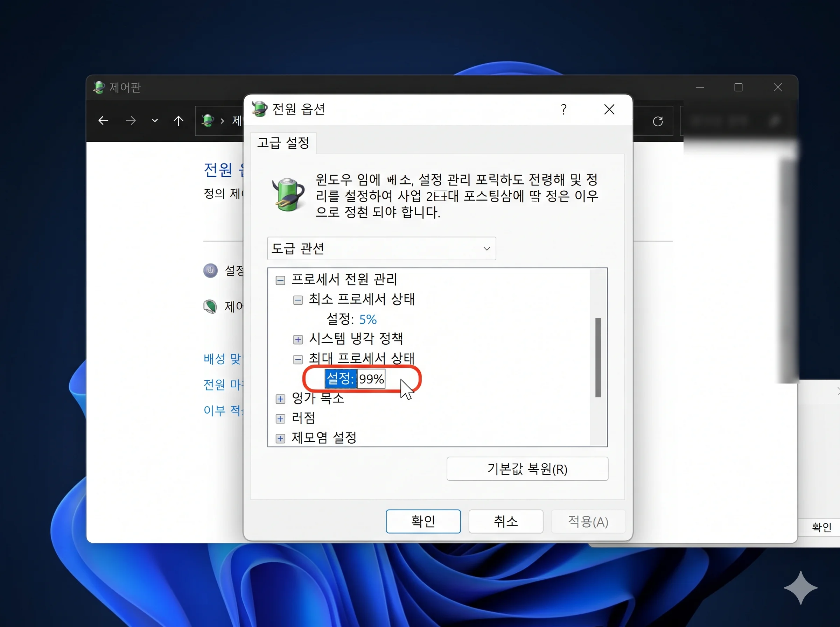Select the 시스템 냉각 정책 tree label
The height and width of the screenshot is (627, 840).
pyautogui.click(x=356, y=338)
